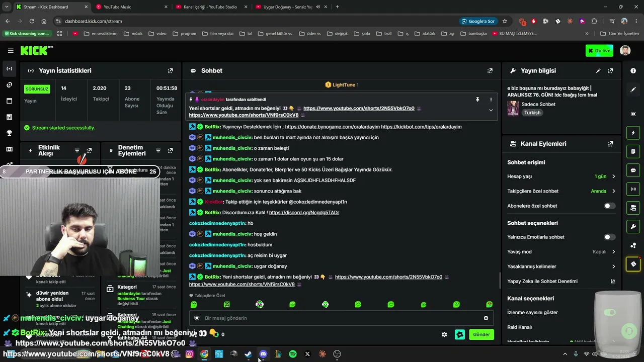Filter the Denetim Eylemleri list
The image size is (644, 362).
pos(158,151)
